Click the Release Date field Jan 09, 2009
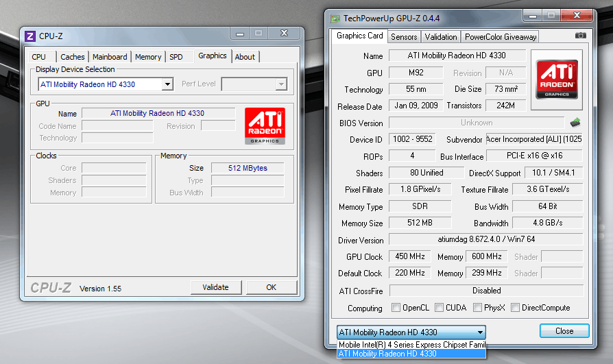613x364 pixels. coord(416,106)
